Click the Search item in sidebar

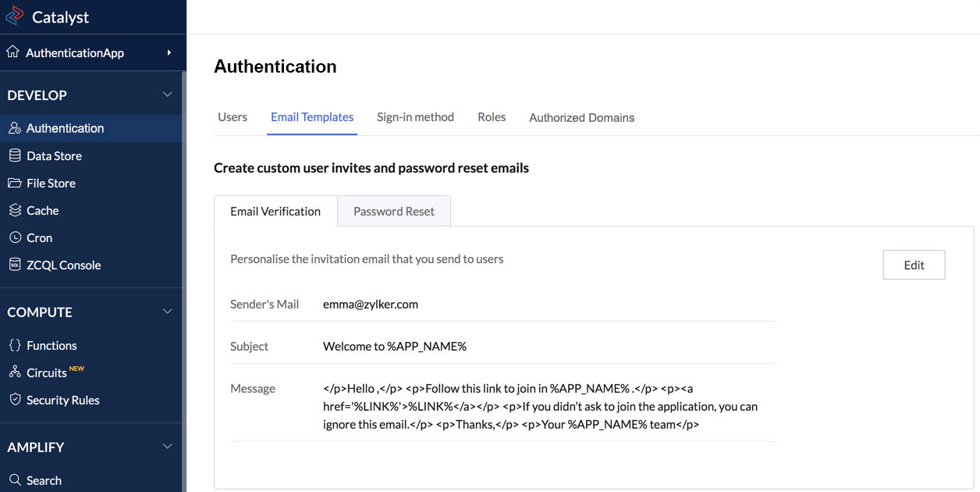tap(44, 480)
